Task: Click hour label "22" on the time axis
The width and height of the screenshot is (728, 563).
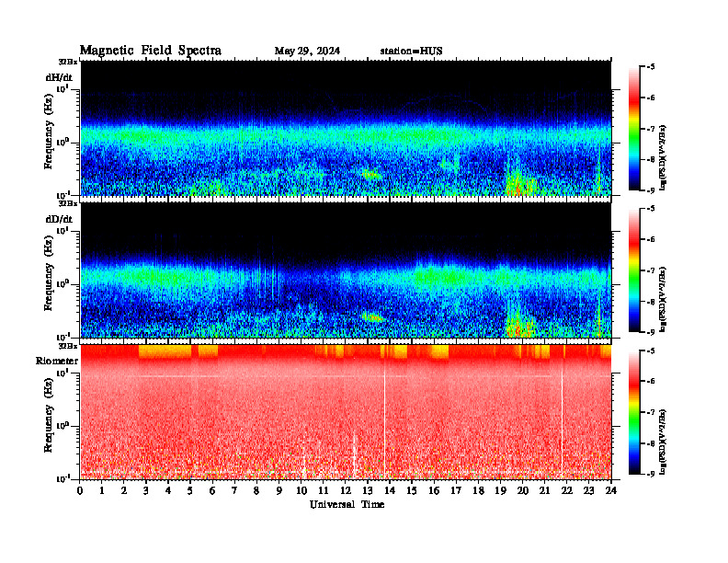Action: click(x=567, y=490)
